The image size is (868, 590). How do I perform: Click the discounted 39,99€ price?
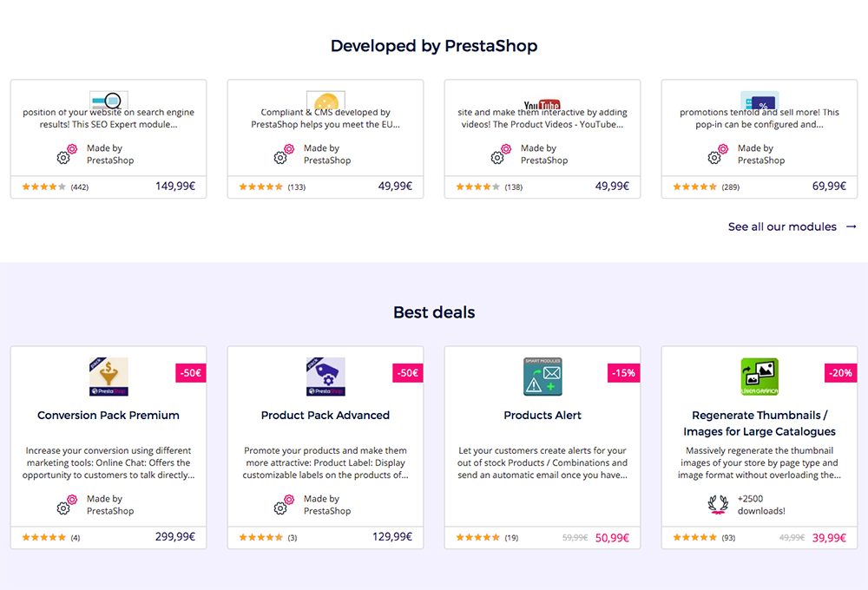[x=829, y=538]
